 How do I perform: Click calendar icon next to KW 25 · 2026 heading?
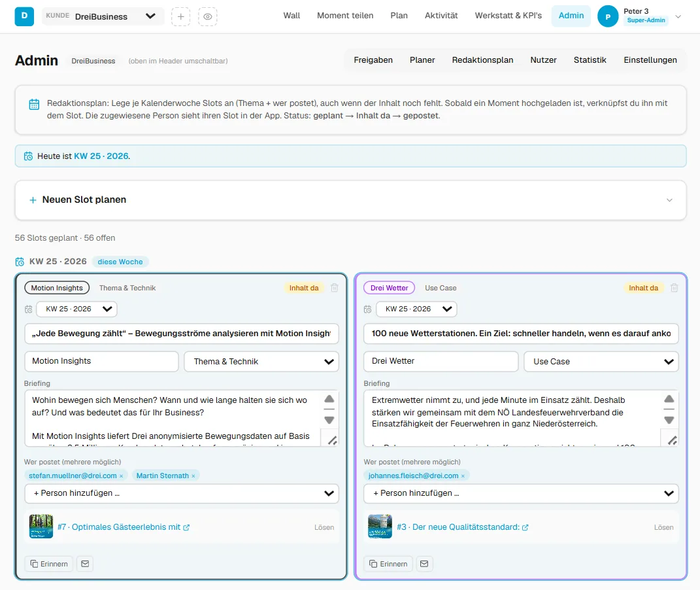pos(20,262)
